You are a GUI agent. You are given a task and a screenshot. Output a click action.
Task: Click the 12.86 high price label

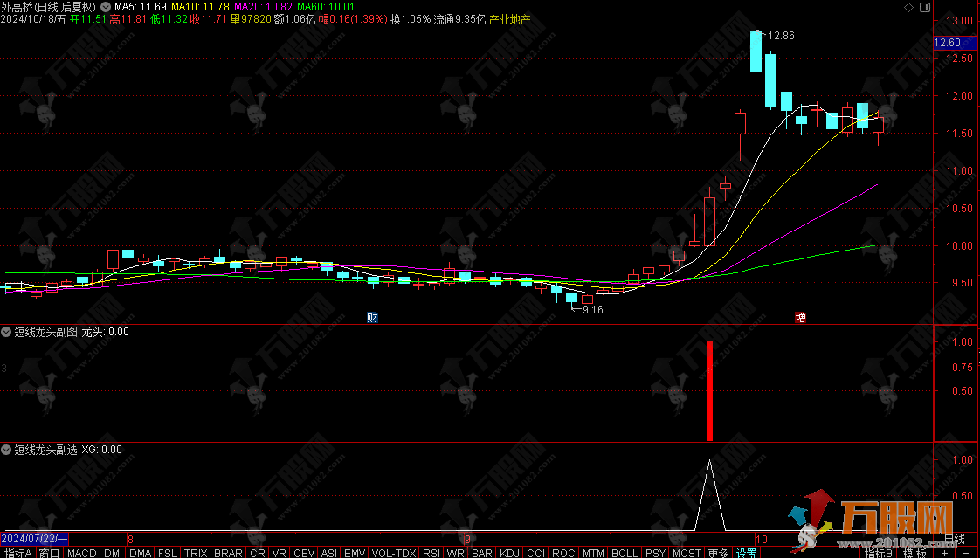[x=781, y=36]
